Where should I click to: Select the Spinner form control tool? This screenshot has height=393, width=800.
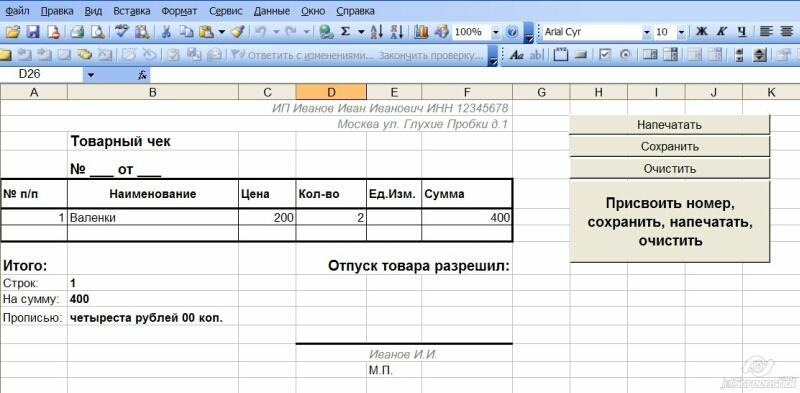coord(760,55)
